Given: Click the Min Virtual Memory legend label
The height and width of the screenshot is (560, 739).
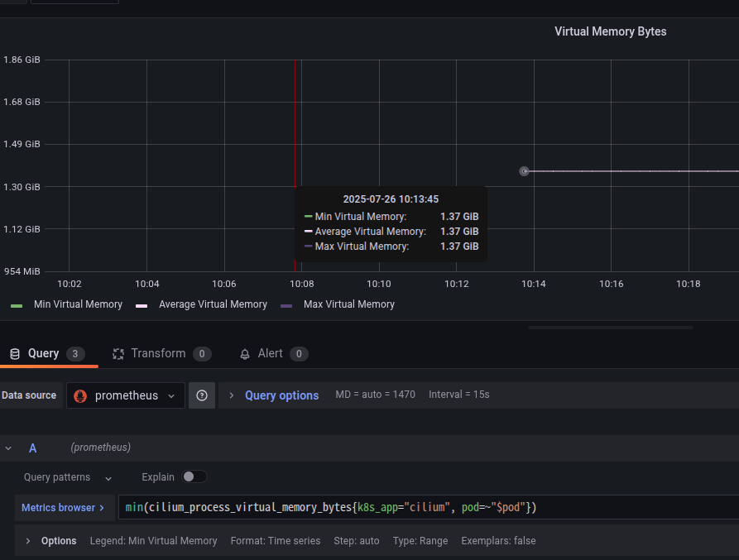Looking at the screenshot, I should click(x=79, y=304).
